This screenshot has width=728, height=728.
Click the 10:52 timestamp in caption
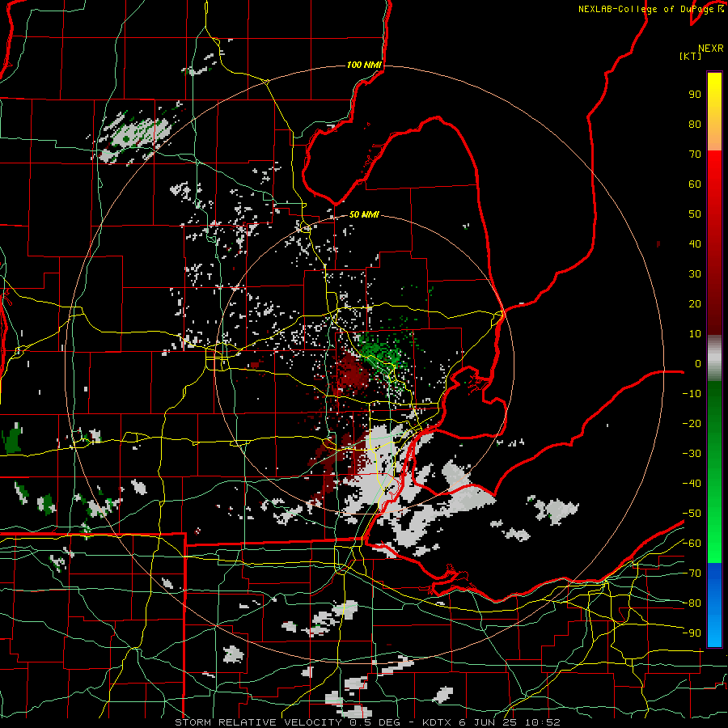tap(543, 722)
